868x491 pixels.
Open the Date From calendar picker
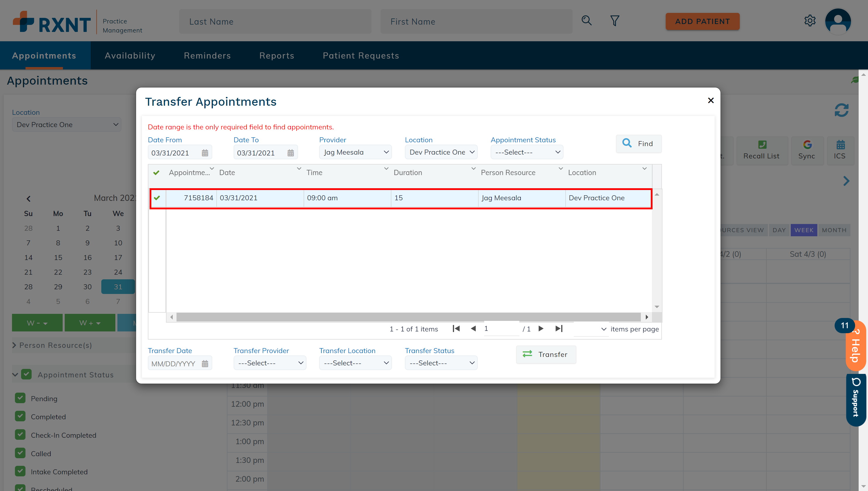pos(205,153)
